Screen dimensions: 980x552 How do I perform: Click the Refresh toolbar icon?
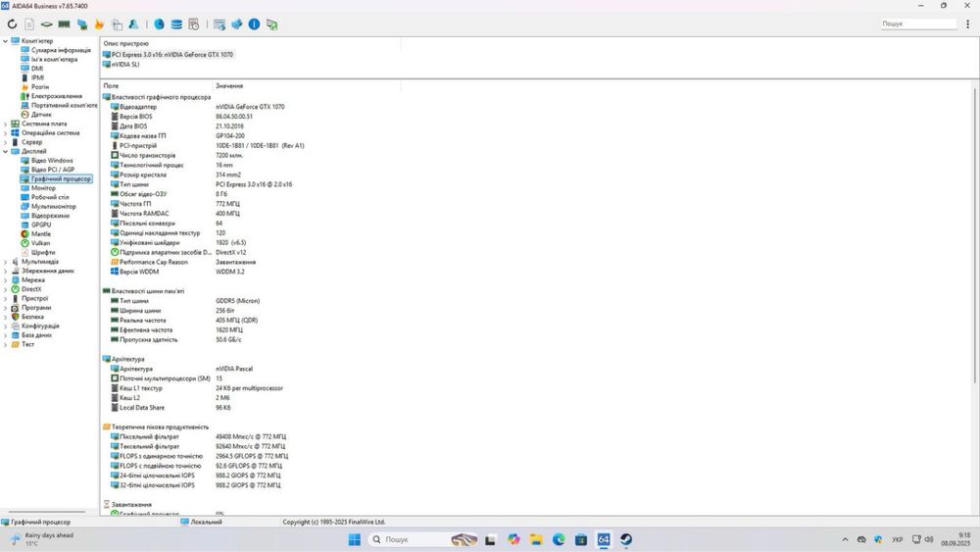[12, 25]
